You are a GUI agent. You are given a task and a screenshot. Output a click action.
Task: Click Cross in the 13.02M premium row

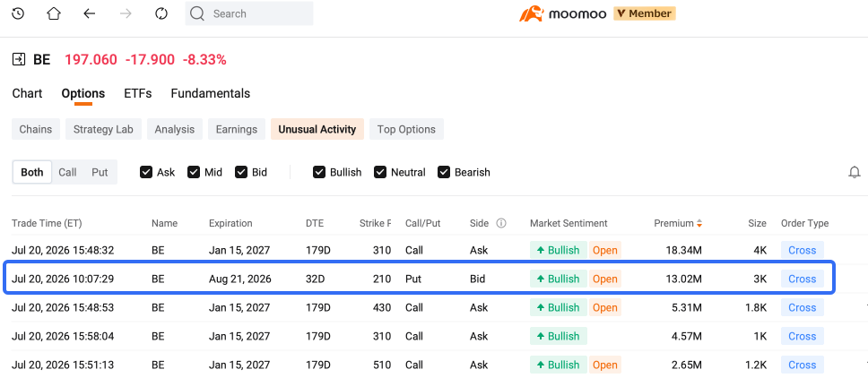(x=803, y=279)
